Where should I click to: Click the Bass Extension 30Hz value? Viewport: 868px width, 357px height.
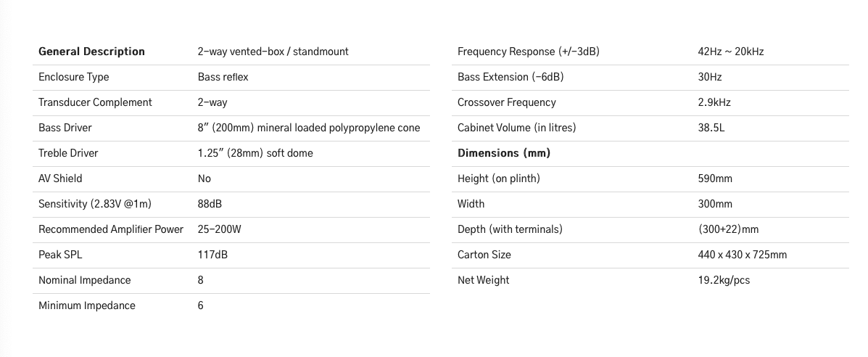[710, 77]
